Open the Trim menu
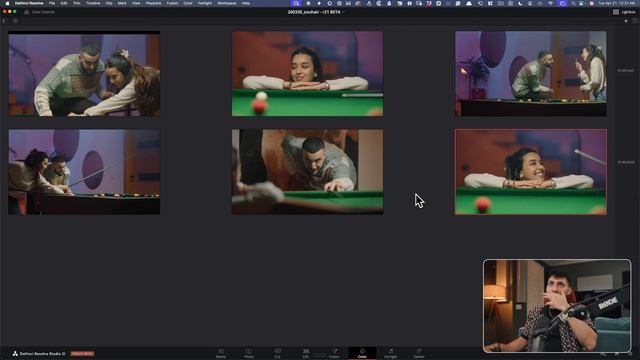This screenshot has width=640, height=360. pyautogui.click(x=76, y=3)
